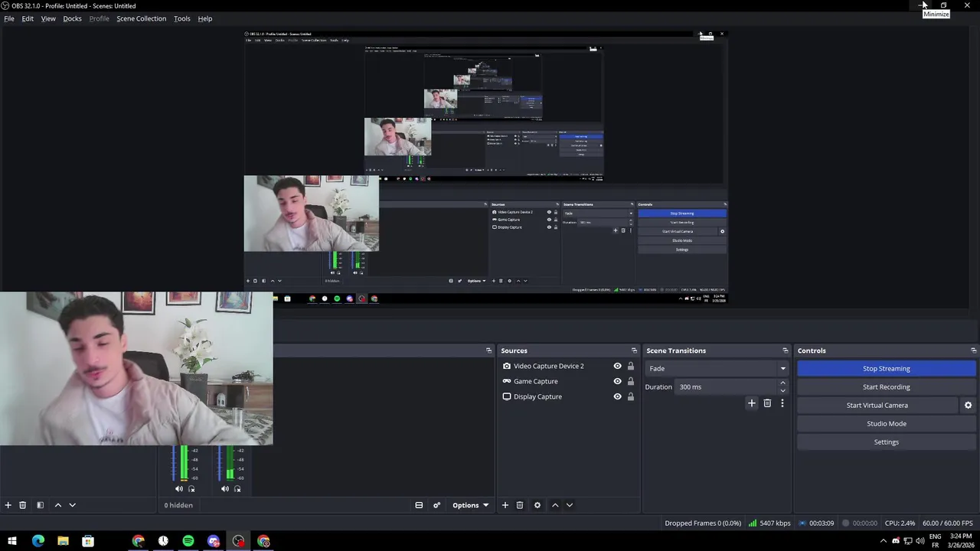Image resolution: width=980 pixels, height=551 pixels.
Task: Click Start Virtual Camera
Action: (x=877, y=406)
